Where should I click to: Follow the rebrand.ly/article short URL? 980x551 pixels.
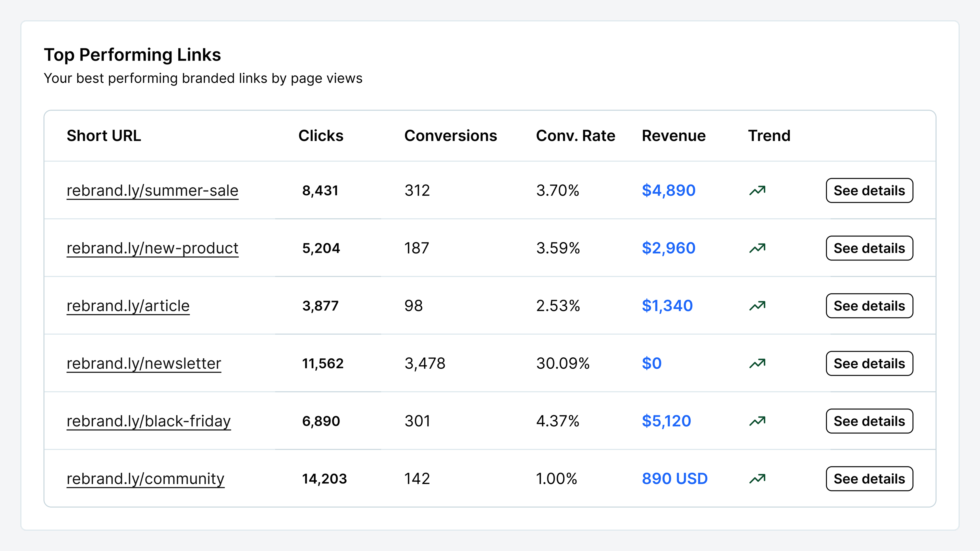tap(128, 306)
